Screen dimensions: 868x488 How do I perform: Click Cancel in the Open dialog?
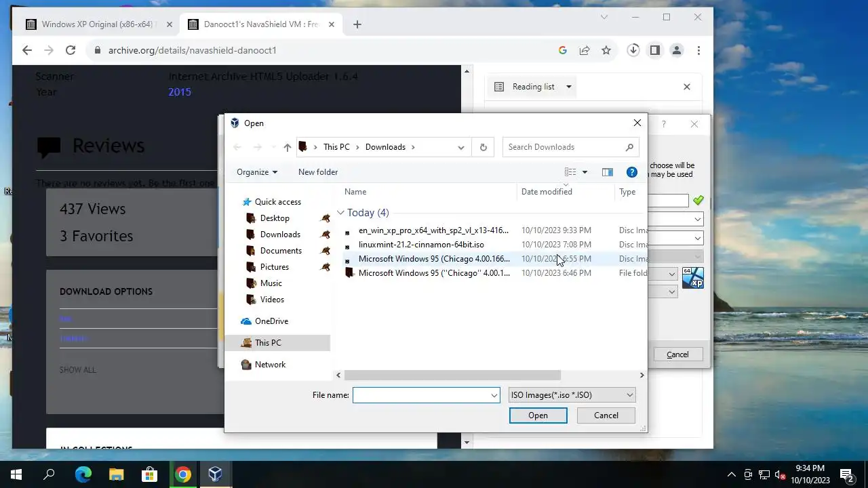pos(606,415)
